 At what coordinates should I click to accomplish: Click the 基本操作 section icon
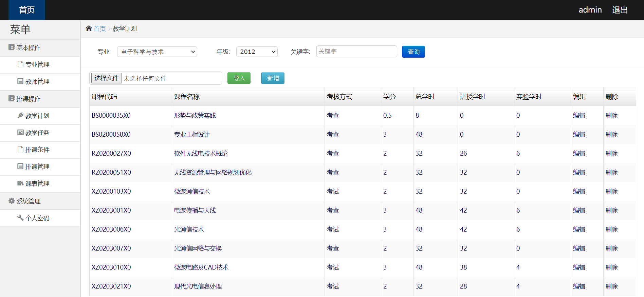pyautogui.click(x=12, y=47)
